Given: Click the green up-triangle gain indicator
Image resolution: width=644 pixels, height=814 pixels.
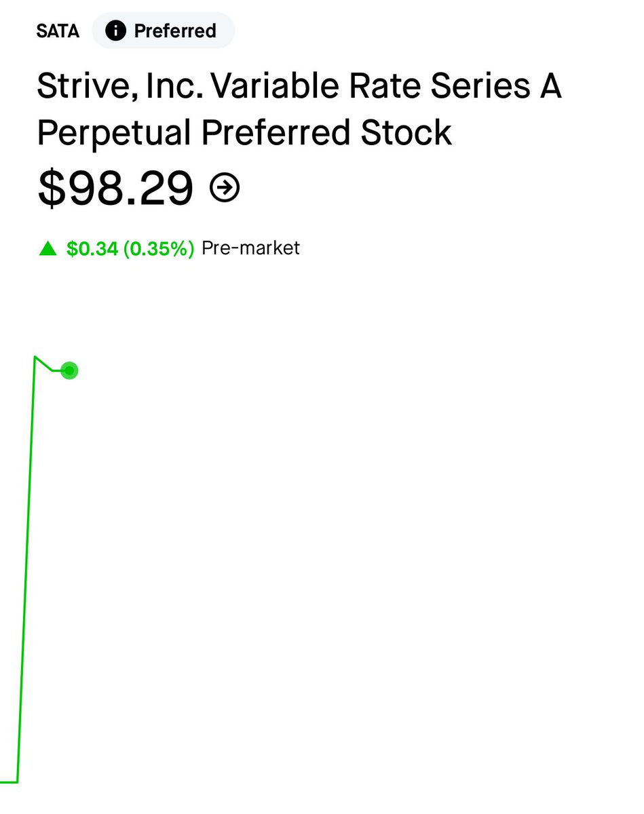Looking at the screenshot, I should 48,249.
